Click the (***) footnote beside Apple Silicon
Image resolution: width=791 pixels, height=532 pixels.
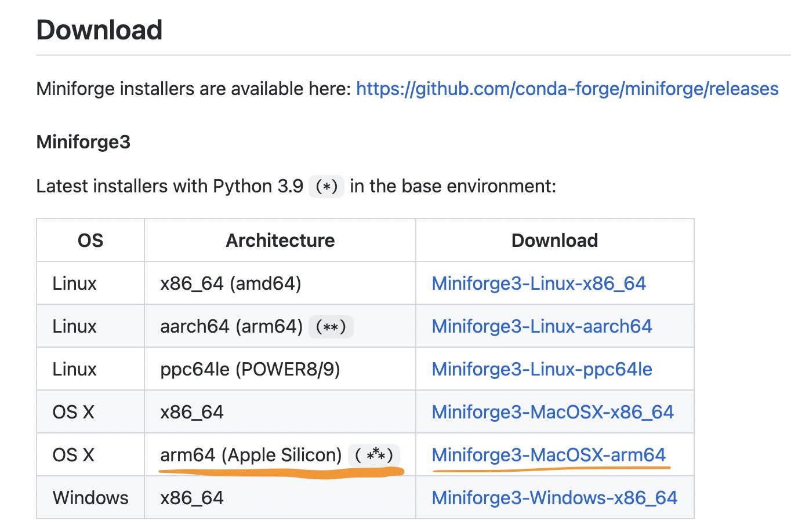coord(374,455)
